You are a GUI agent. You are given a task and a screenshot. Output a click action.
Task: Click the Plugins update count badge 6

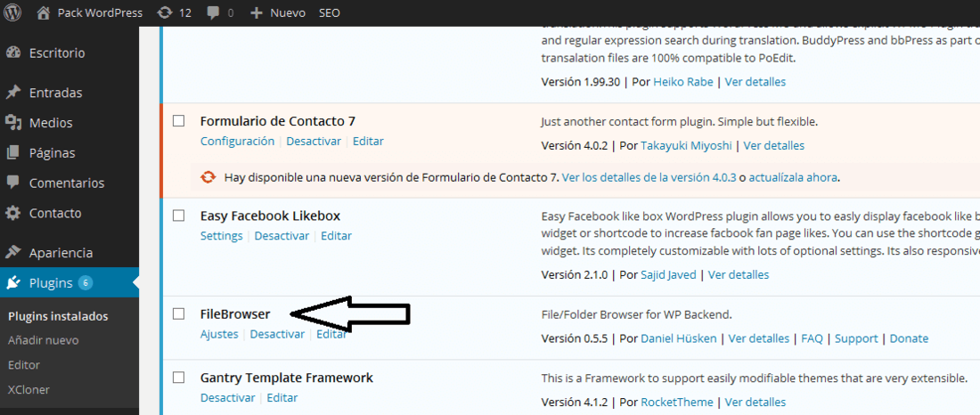click(x=86, y=283)
